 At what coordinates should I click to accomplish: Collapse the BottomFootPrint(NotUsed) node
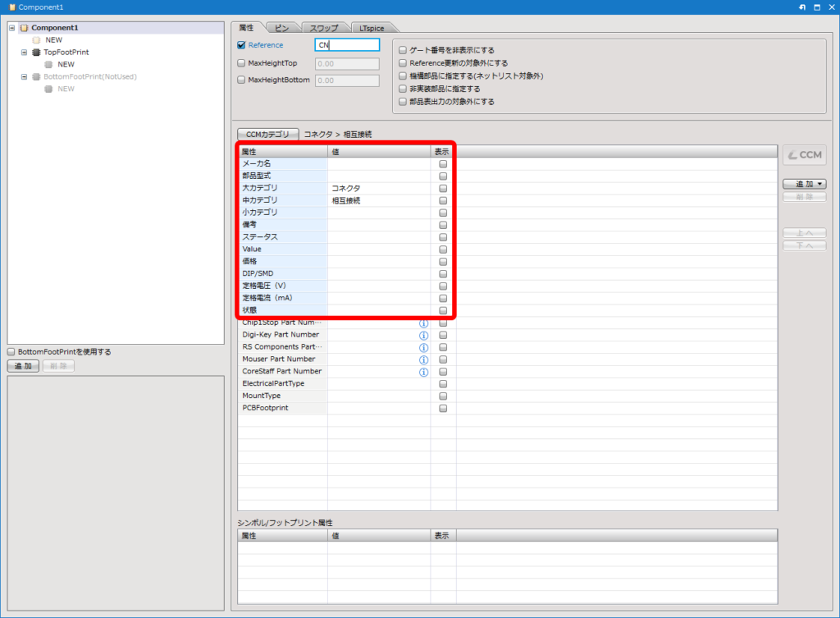coord(24,76)
